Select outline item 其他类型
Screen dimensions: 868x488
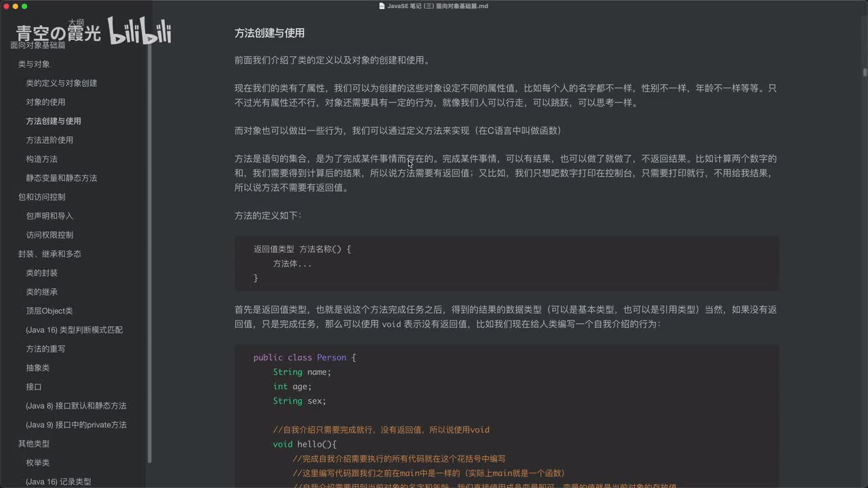pos(34,444)
